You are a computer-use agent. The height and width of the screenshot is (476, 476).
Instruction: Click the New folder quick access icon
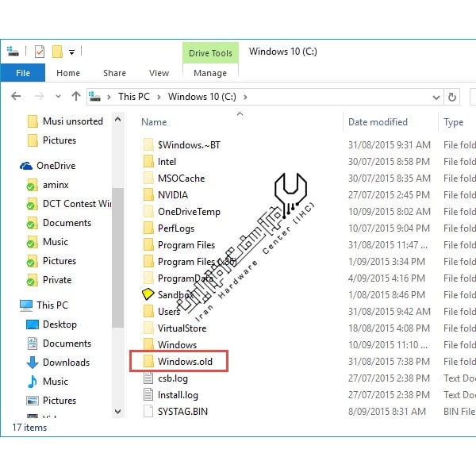point(57,52)
